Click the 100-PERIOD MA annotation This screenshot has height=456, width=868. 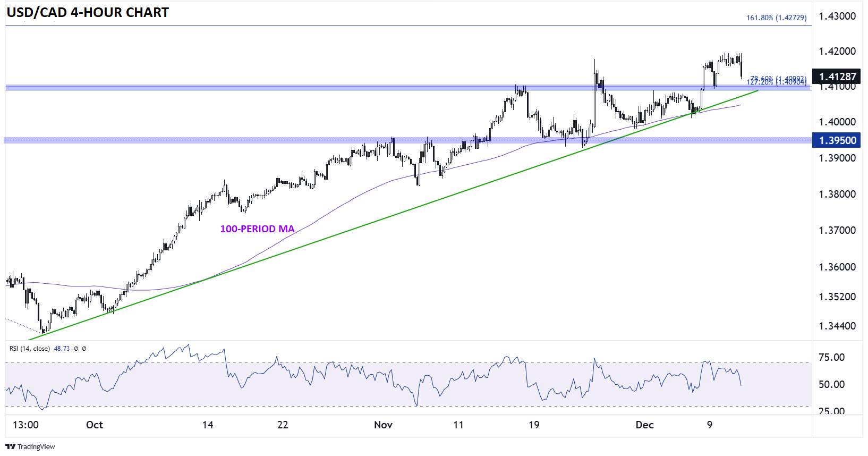coord(257,229)
